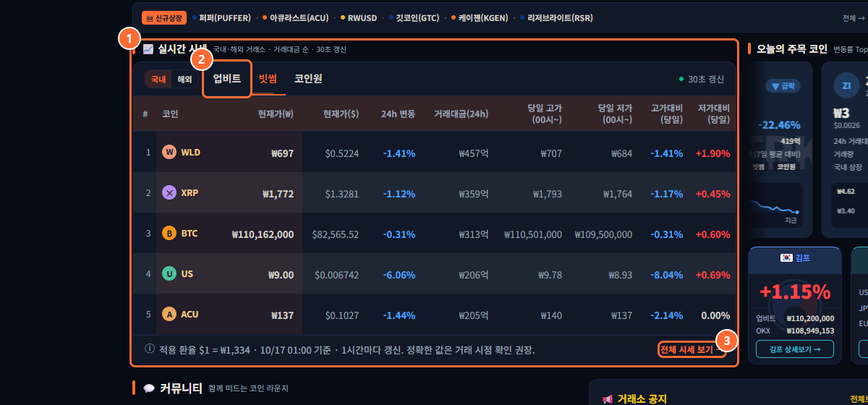Click the ₩1,772 XRP price
Image resolution: width=868 pixels, height=405 pixels.
tap(278, 194)
